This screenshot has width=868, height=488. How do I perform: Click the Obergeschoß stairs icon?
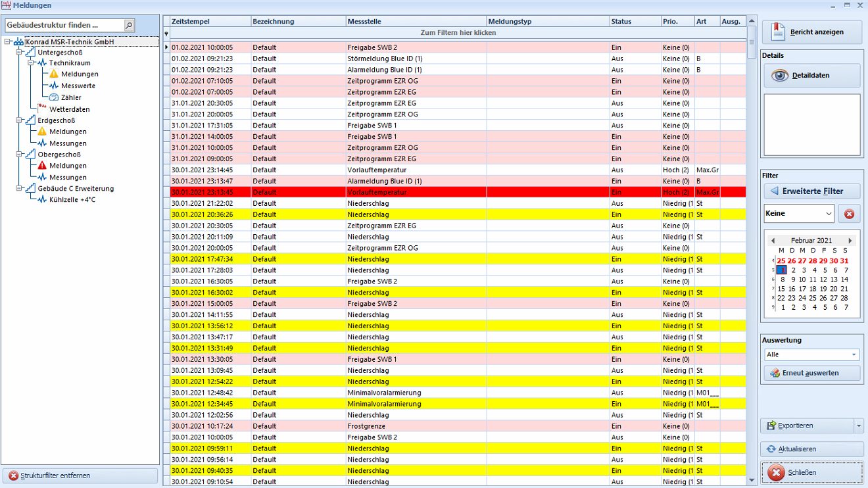[x=31, y=155]
